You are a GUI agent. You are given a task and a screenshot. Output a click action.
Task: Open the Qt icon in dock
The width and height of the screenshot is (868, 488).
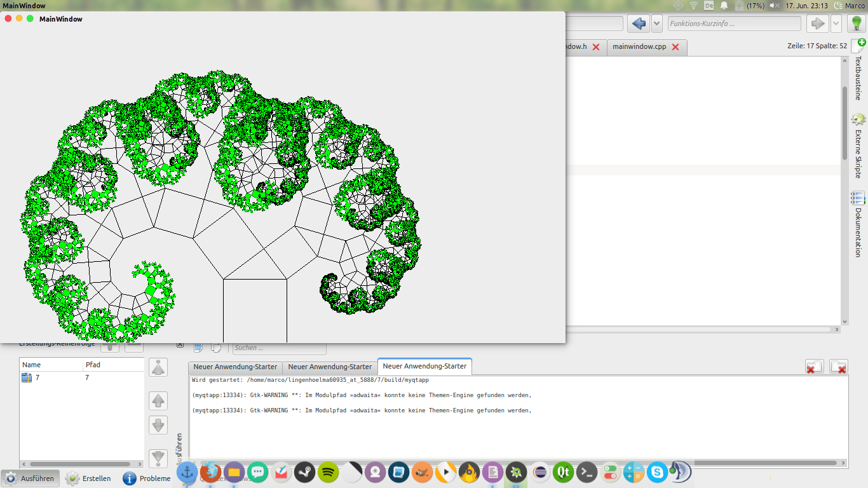[x=563, y=472]
